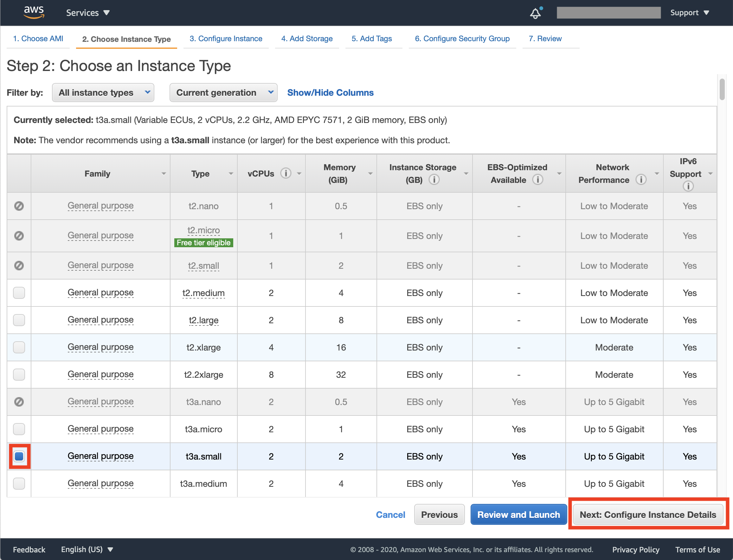Open the Services dropdown menu
This screenshot has width=733, height=560.
(x=88, y=13)
